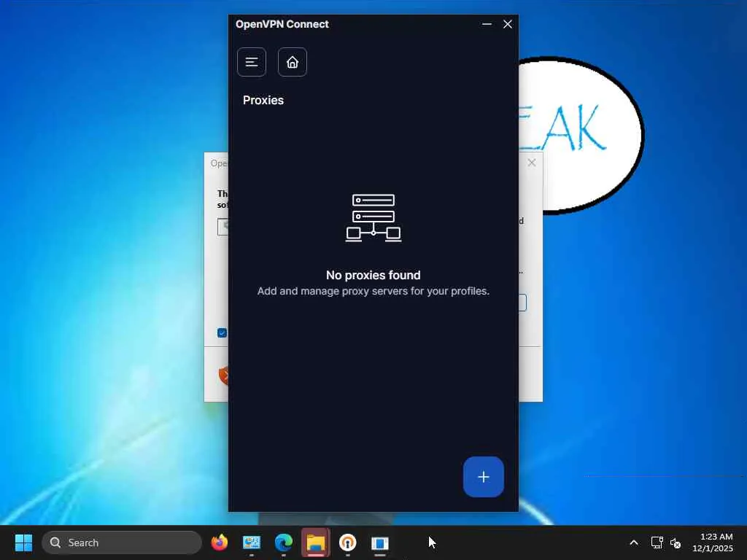Viewport: 747px width, 560px height.
Task: Open the clock showing 1:23 AM
Action: click(712, 542)
